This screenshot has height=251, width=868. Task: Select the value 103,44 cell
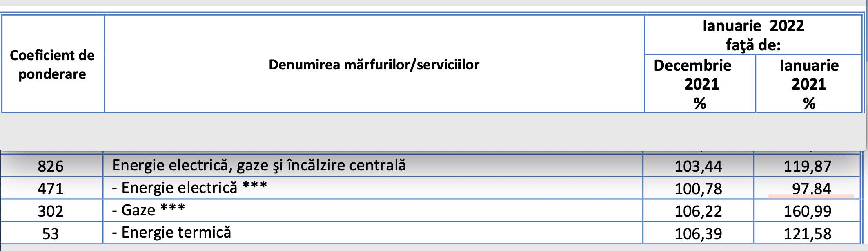698,166
